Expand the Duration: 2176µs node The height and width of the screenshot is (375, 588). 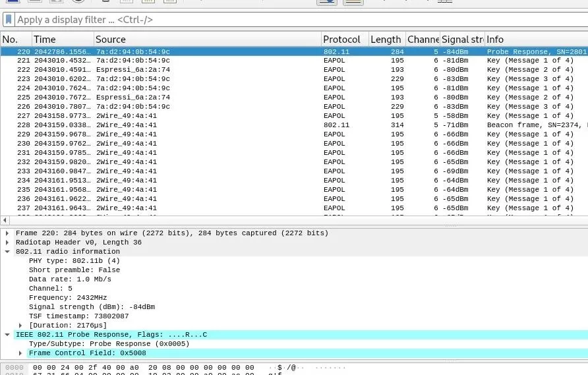tap(20, 326)
